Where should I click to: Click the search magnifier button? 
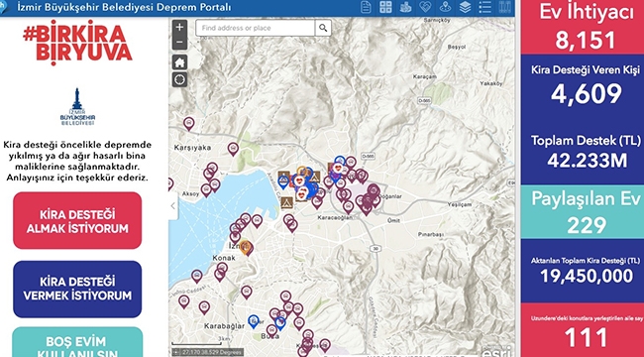coord(323,28)
